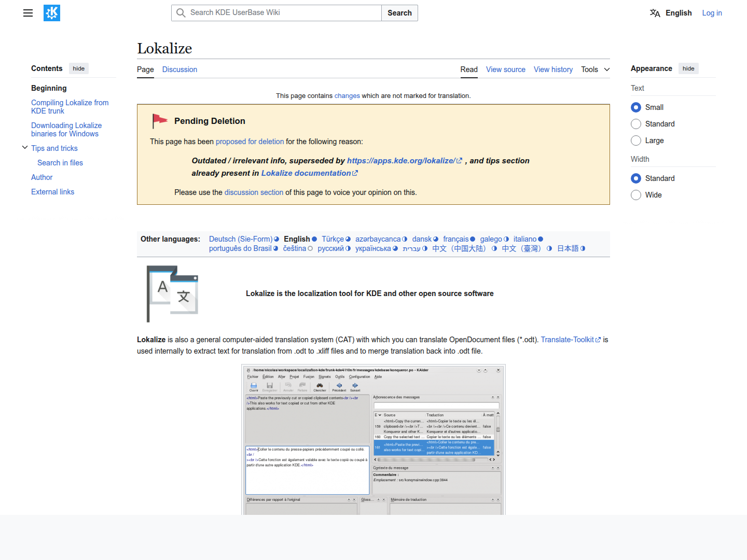Viewport: 747px width, 560px height.
Task: Switch language to azərbaycanca
Action: pyautogui.click(x=378, y=239)
